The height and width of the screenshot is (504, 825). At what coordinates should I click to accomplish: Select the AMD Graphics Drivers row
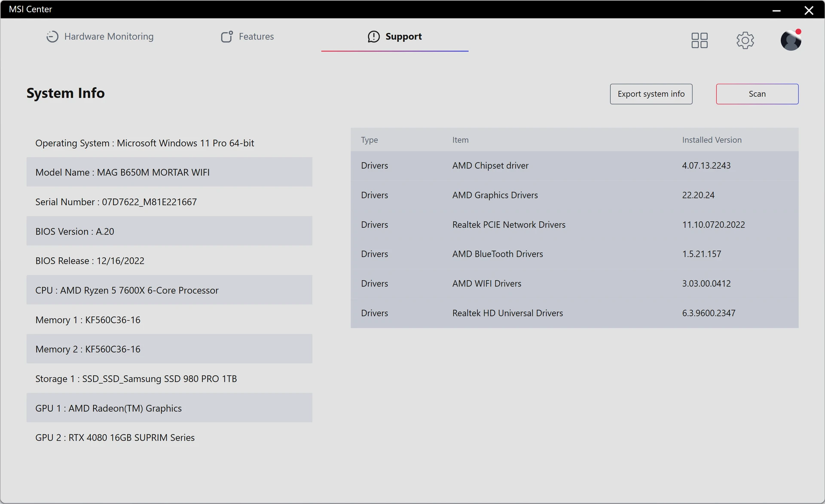(x=574, y=195)
